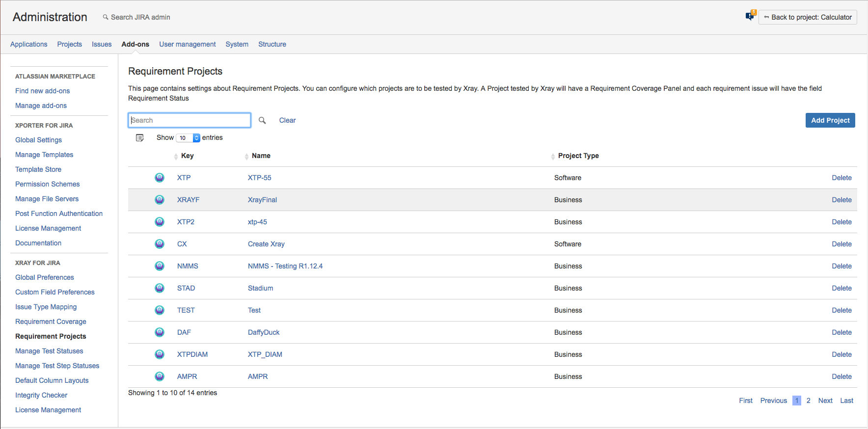Open Custom Field Preferences link

pos(55,292)
